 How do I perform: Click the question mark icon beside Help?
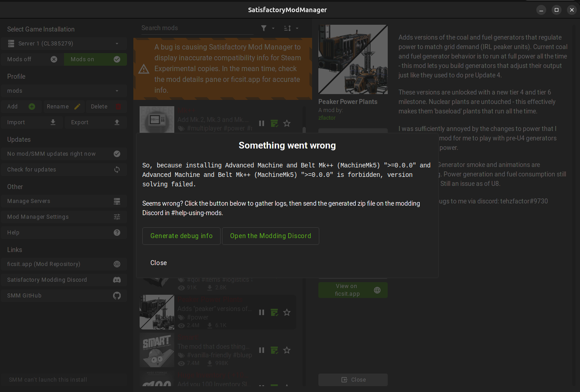click(x=117, y=233)
